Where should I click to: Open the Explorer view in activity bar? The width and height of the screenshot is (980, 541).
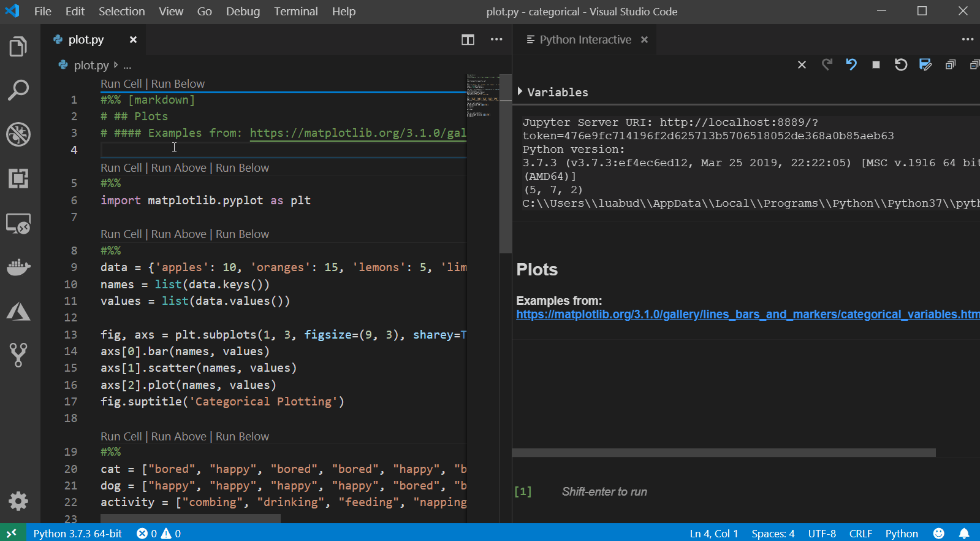coord(18,47)
